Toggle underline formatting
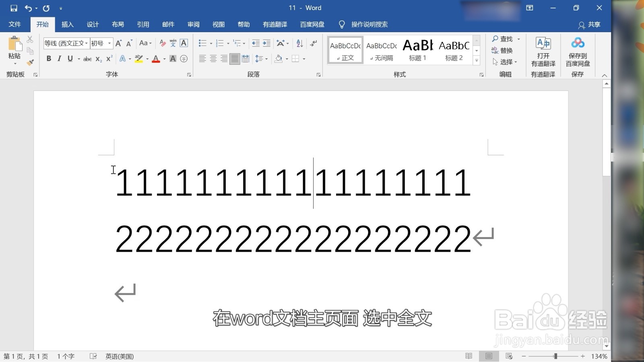 (x=70, y=59)
